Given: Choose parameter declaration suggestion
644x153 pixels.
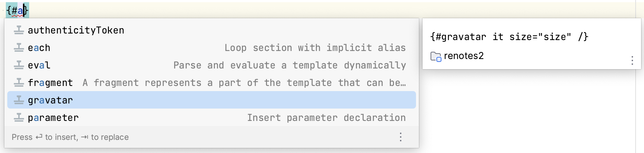Looking at the screenshot, I should coord(212,118).
